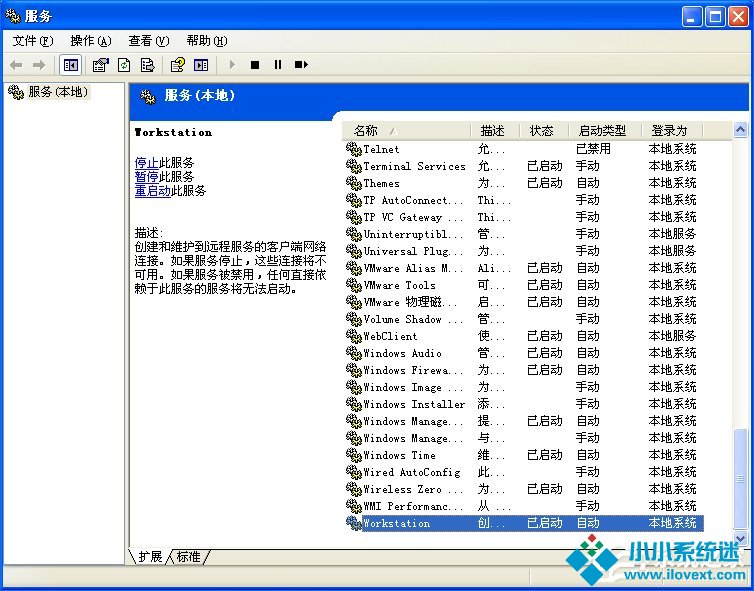Viewport: 754px width, 591px height.
Task: Switch to the 扩展 tab
Action: pyautogui.click(x=150, y=557)
